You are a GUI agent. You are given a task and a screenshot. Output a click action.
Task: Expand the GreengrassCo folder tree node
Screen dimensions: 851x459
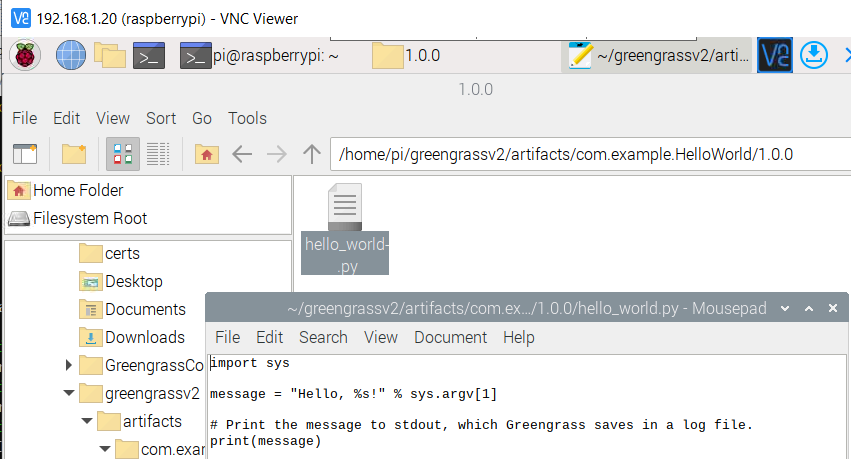point(68,365)
